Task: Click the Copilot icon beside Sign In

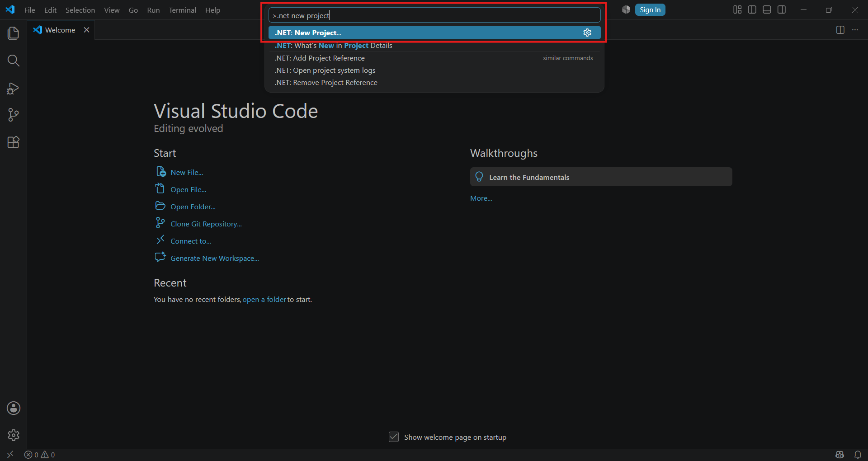Action: (626, 10)
